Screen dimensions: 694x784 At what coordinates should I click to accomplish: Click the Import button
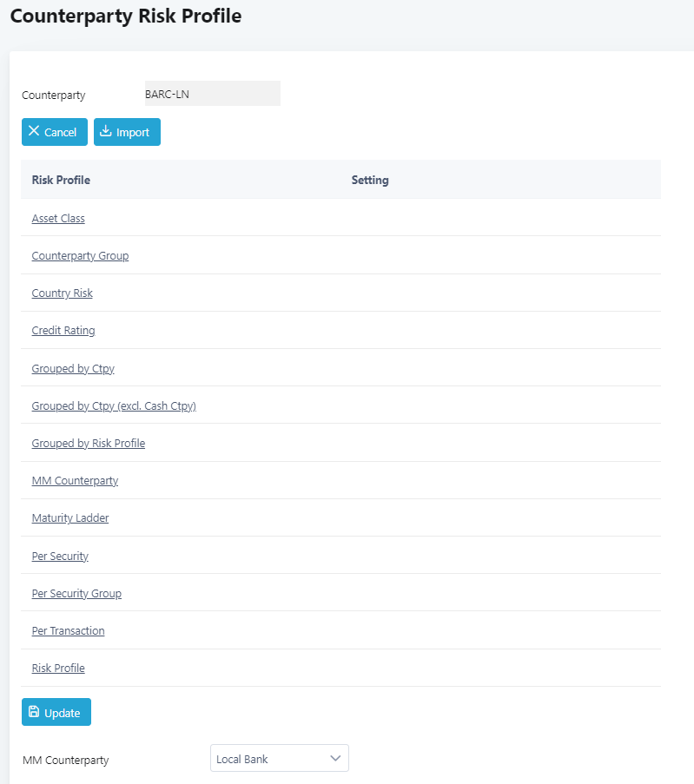(127, 132)
